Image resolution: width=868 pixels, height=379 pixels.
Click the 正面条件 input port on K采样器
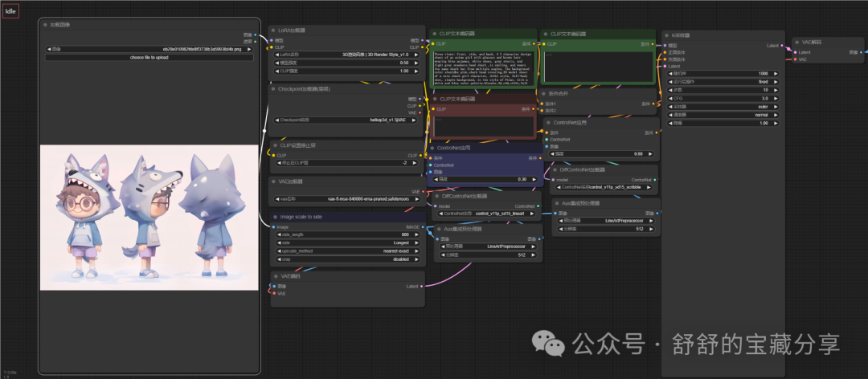tap(665, 52)
